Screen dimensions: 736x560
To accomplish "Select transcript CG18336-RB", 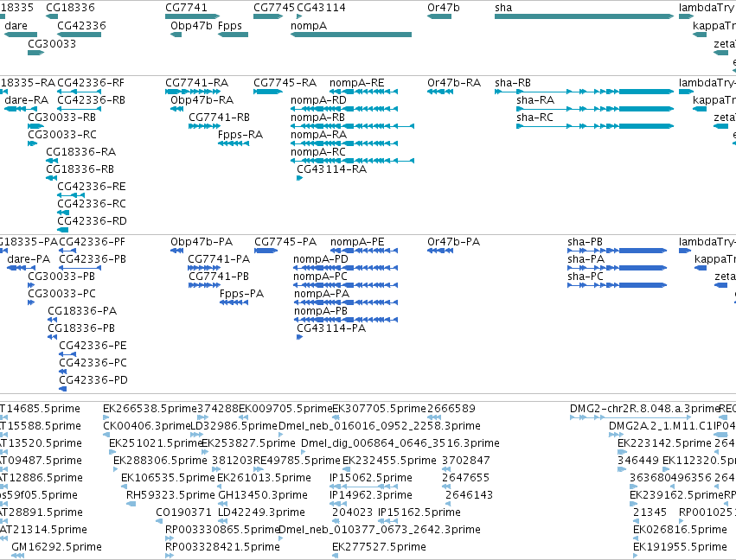I will point(52,178).
